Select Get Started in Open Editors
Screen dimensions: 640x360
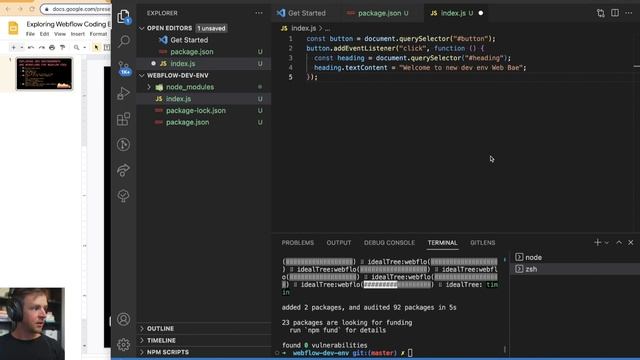point(204,40)
